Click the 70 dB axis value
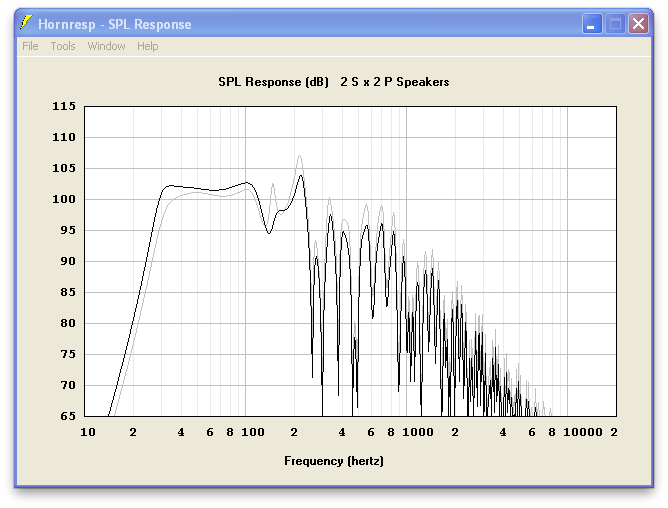 pos(68,385)
